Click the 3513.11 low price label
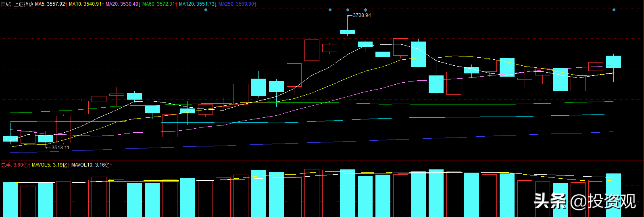This screenshot has height=217, width=644. (x=60, y=148)
